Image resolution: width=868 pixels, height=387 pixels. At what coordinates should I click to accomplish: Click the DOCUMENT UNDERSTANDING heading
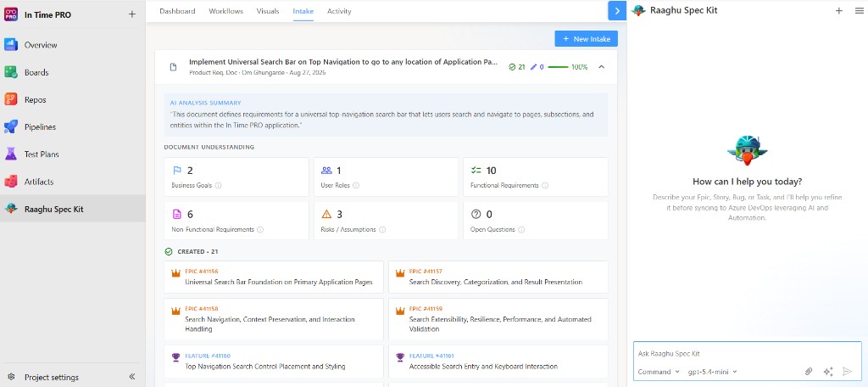coord(209,148)
